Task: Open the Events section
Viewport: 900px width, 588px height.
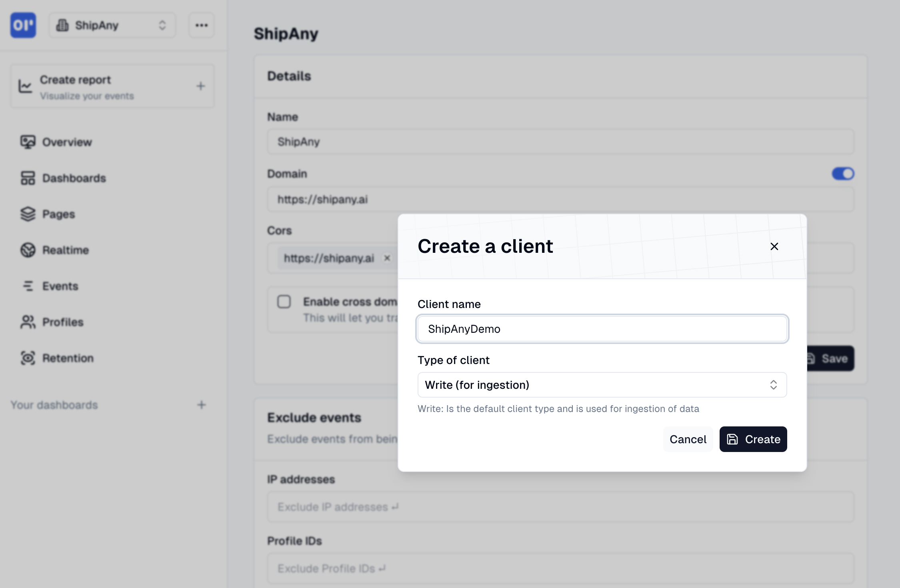Action: coord(60,286)
